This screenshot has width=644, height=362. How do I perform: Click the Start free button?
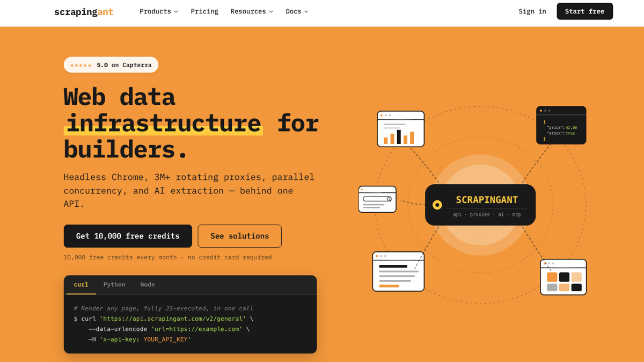point(584,11)
